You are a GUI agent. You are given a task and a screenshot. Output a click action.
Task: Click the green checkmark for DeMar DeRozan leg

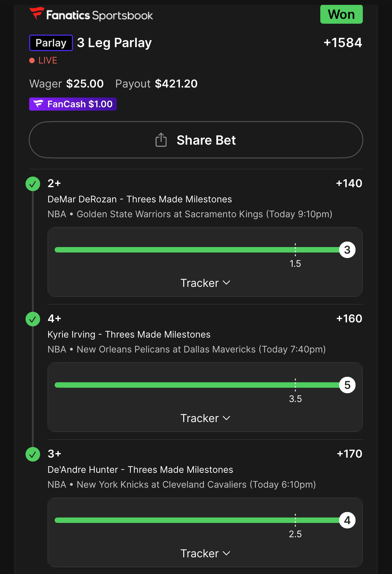click(33, 184)
